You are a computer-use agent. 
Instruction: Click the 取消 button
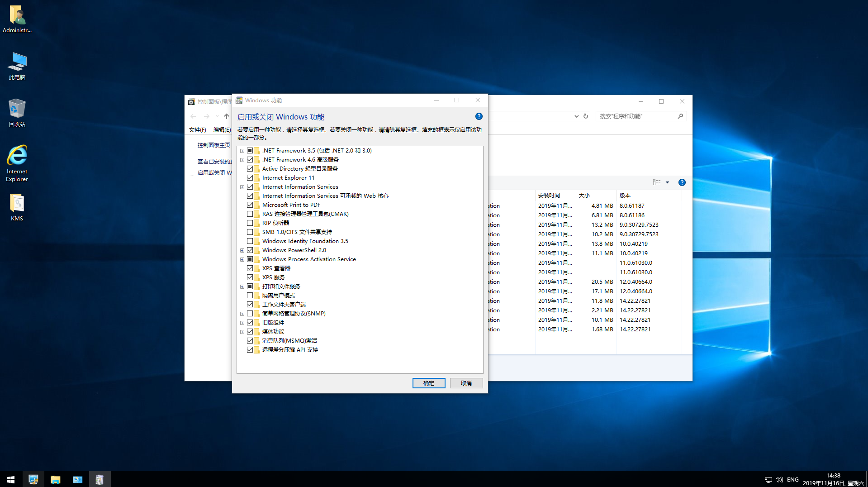tap(466, 383)
